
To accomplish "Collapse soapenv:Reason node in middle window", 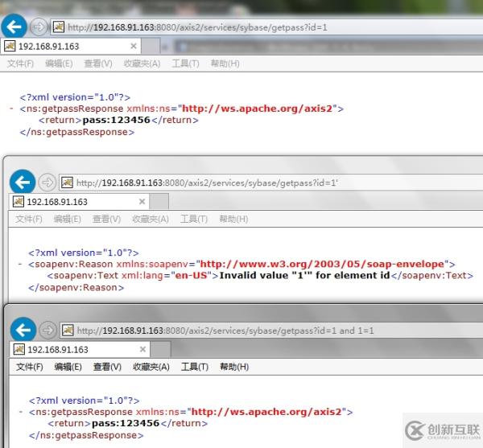I will 20,264.
